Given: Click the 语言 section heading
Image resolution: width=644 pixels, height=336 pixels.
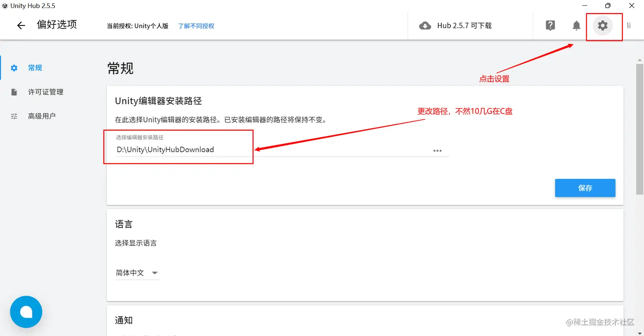Looking at the screenshot, I should (124, 224).
